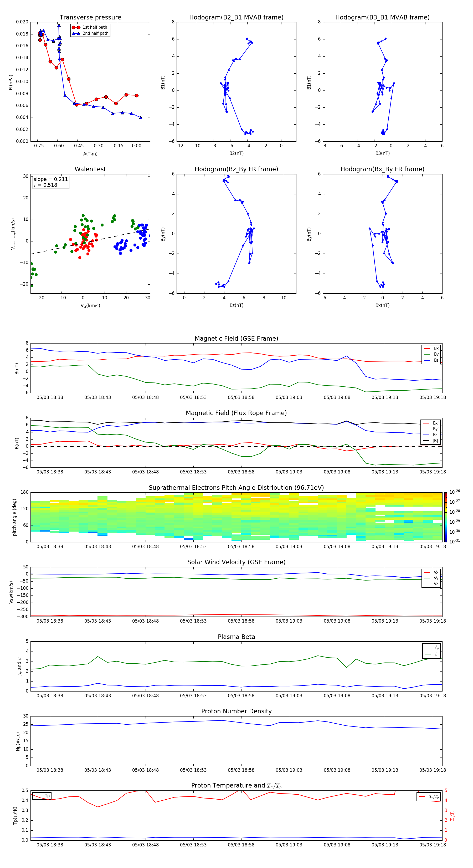
Task: Click the Suprathermal Electrons Pitch Angle Distribution title
Action: click(236, 488)
